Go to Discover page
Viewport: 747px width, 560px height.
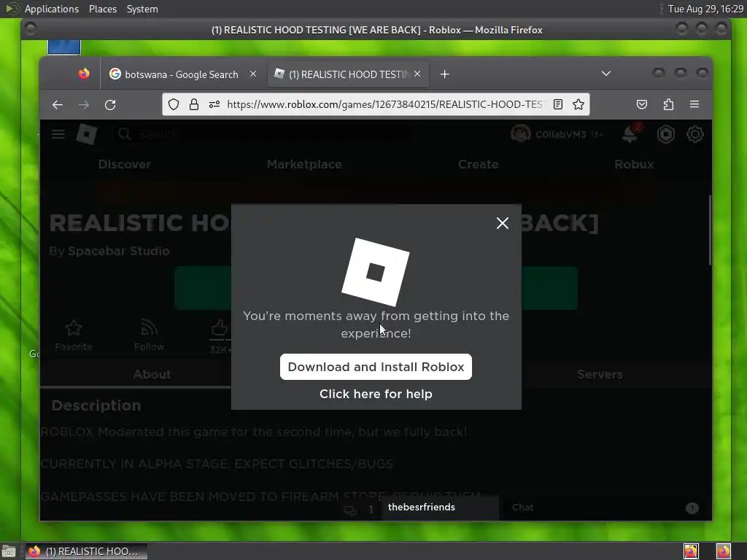pyautogui.click(x=124, y=164)
